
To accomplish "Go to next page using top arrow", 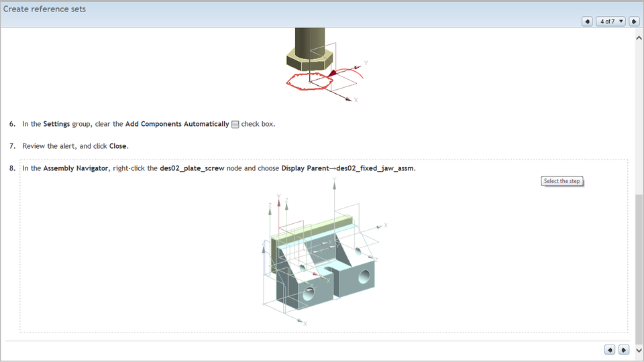I will click(x=633, y=21).
